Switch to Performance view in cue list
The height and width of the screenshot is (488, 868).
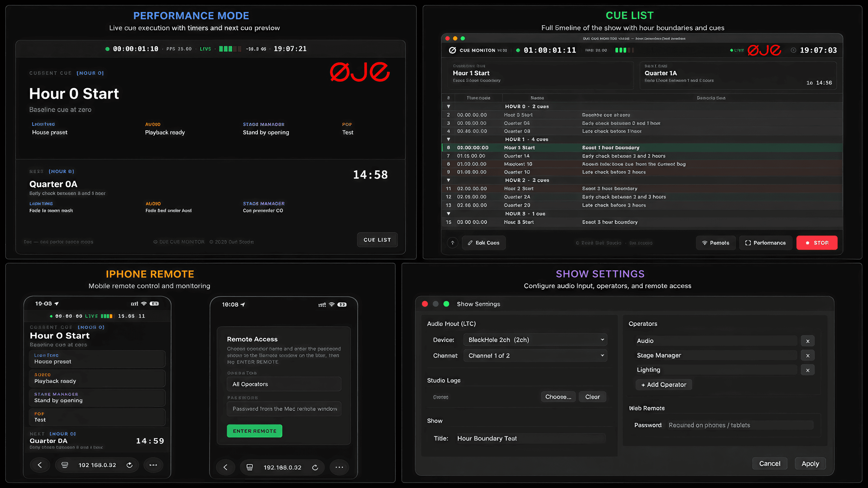pos(765,243)
